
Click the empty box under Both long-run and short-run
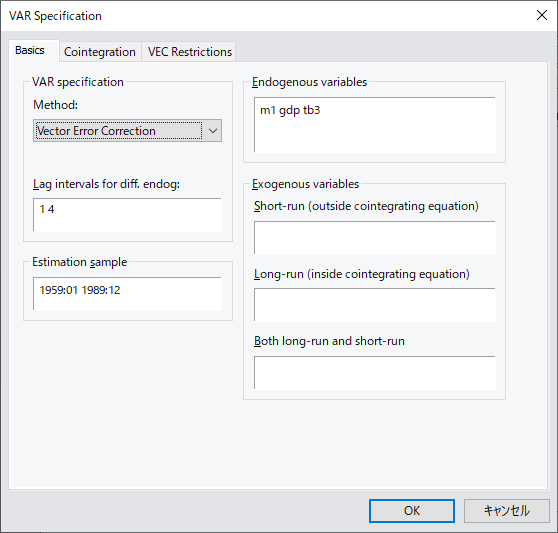click(x=375, y=373)
